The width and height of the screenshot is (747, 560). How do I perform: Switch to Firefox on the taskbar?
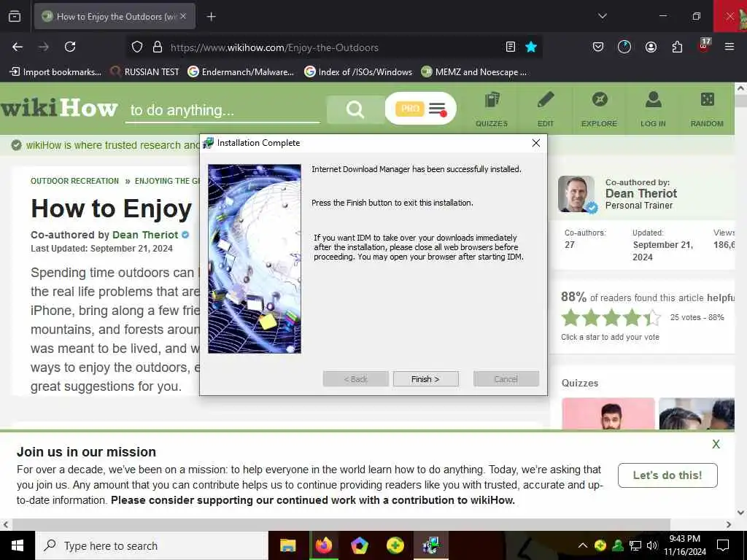(x=323, y=545)
